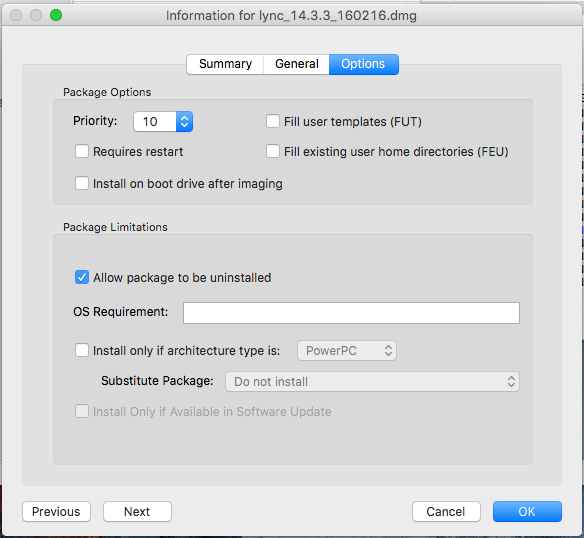This screenshot has height=538, width=584.
Task: Click the Previous button
Action: 56,512
